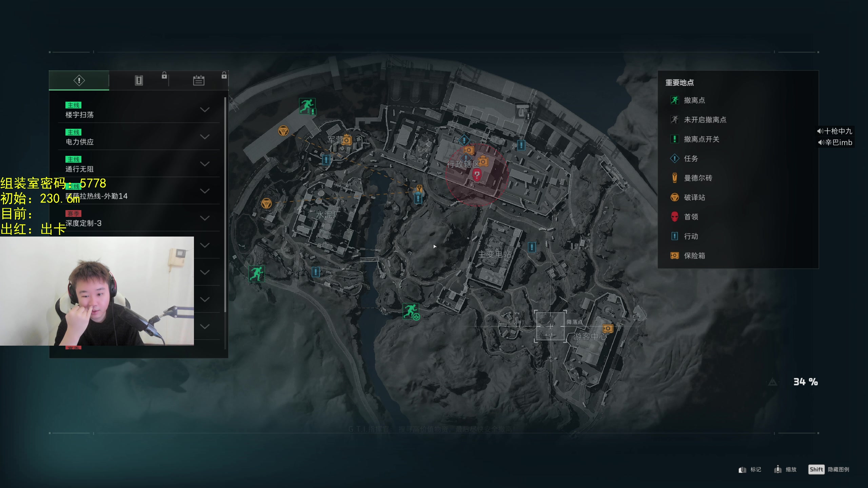
Task: Click the Mandel brick marker on the map
Action: click(x=419, y=188)
